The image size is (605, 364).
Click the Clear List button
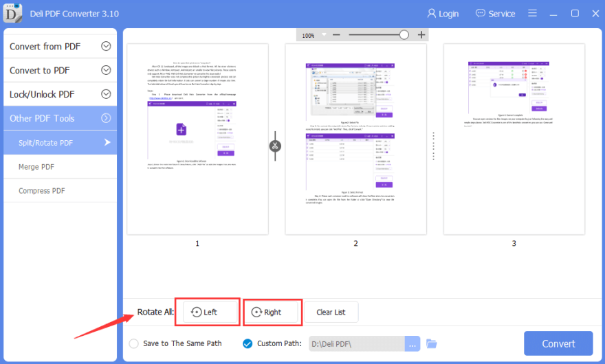[331, 312]
